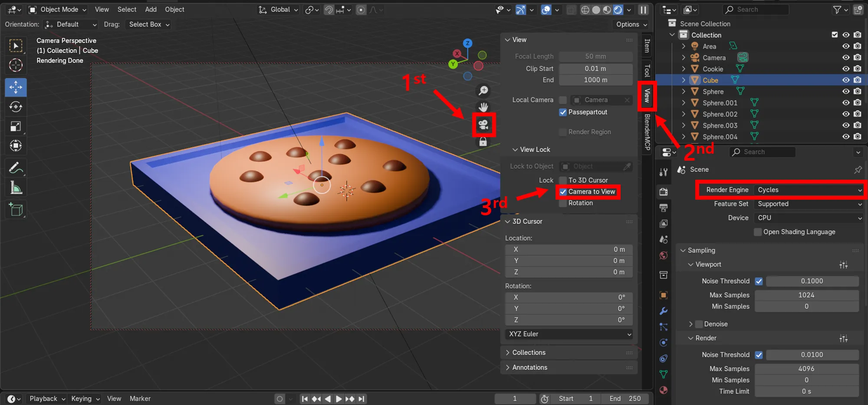Select the Move tool in left toolbar

coord(16,87)
